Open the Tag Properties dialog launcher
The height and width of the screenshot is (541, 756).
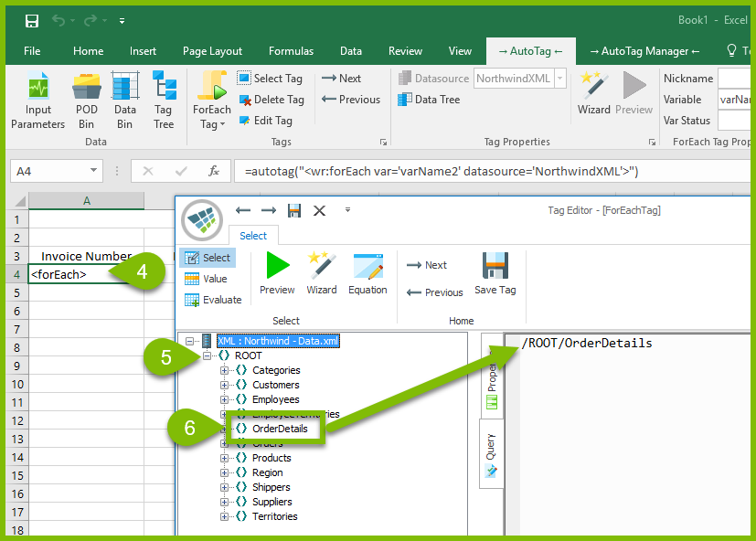click(652, 142)
